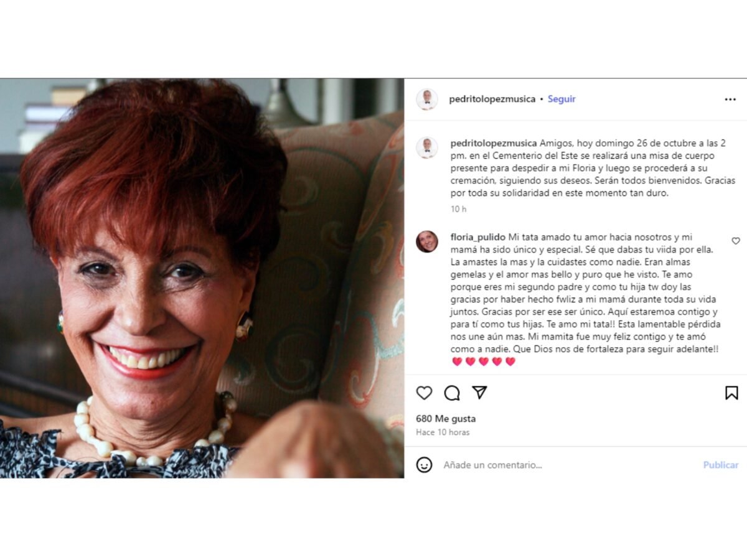This screenshot has height=560, width=747.
Task: Open the Hace 10 horas timestamp
Action: (x=443, y=432)
